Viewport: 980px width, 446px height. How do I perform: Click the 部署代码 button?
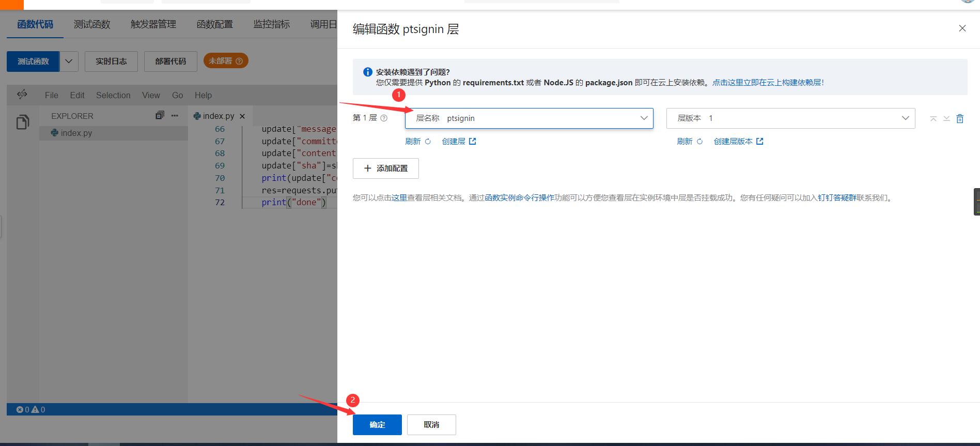click(170, 61)
